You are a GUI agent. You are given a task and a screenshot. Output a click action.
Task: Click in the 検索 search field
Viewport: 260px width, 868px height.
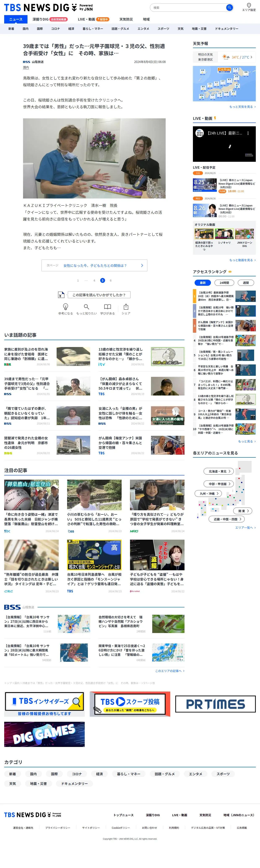click(188, 7)
